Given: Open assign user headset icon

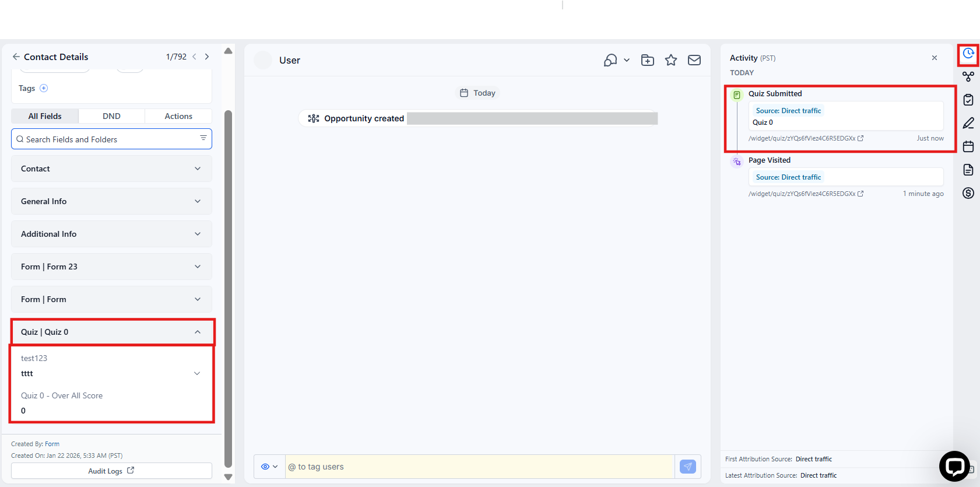Looking at the screenshot, I should [x=610, y=60].
